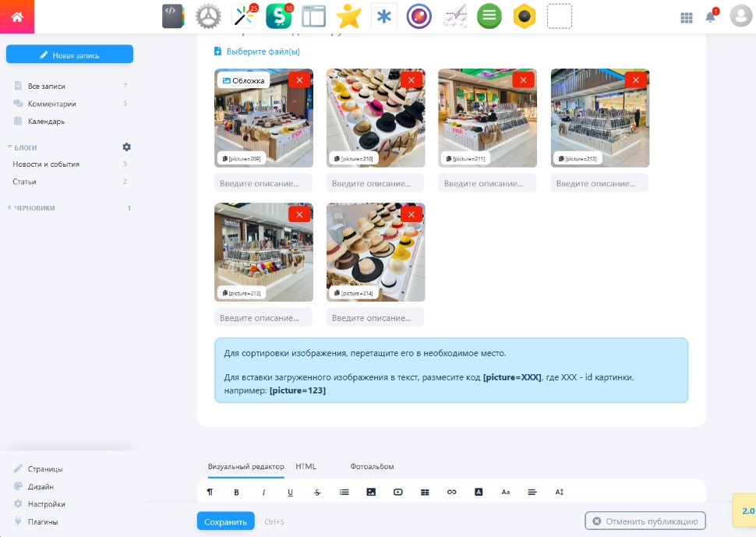756x537 pixels.
Task: Open the apps grid menu
Action: click(x=687, y=18)
